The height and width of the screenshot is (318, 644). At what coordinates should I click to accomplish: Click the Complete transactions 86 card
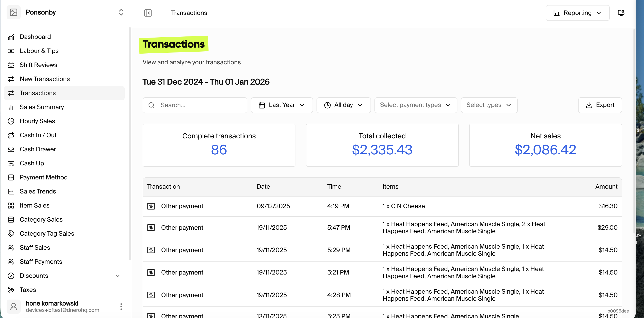[219, 145]
